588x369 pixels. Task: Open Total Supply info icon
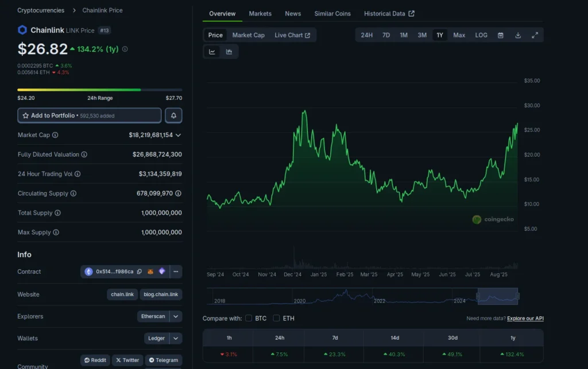pos(58,213)
